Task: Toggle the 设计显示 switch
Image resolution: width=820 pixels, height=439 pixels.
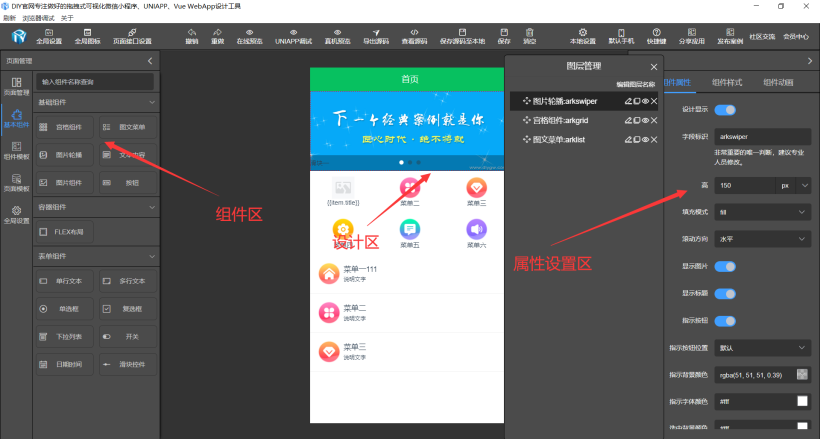Action: (x=724, y=109)
